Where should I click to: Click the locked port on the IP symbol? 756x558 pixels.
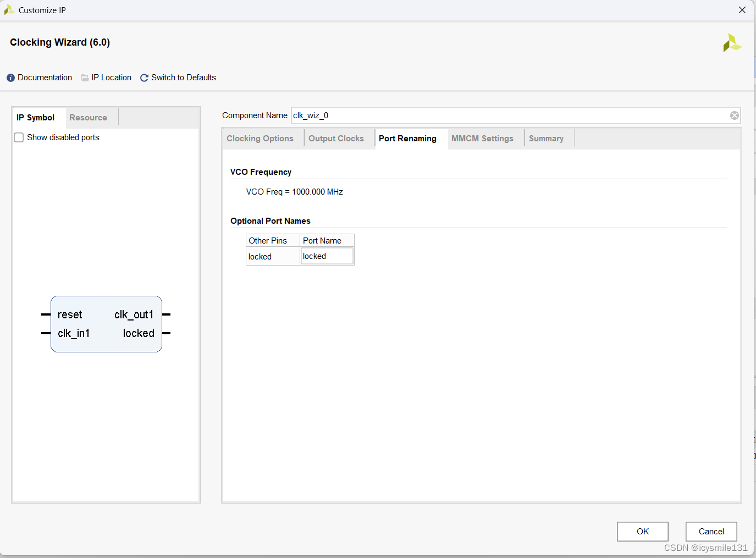139,333
